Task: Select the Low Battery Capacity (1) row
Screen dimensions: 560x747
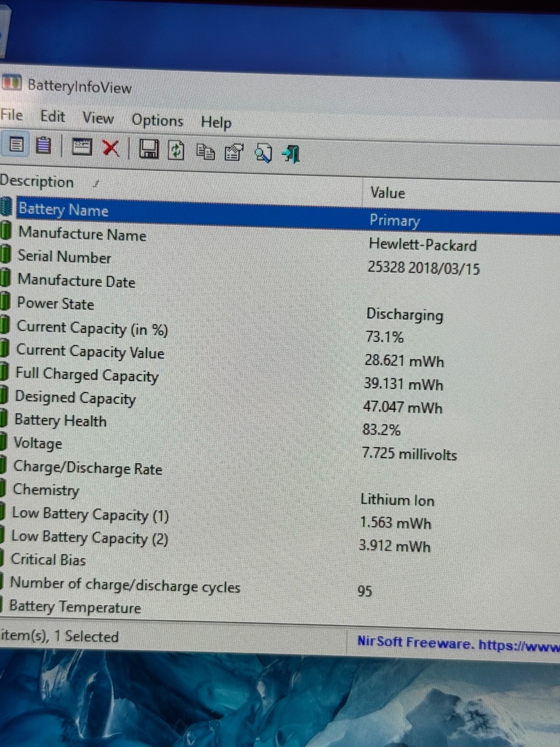Action: pos(280,518)
